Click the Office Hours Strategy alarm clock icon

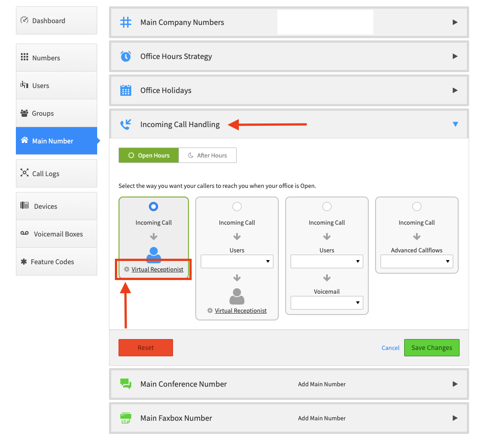pos(125,56)
